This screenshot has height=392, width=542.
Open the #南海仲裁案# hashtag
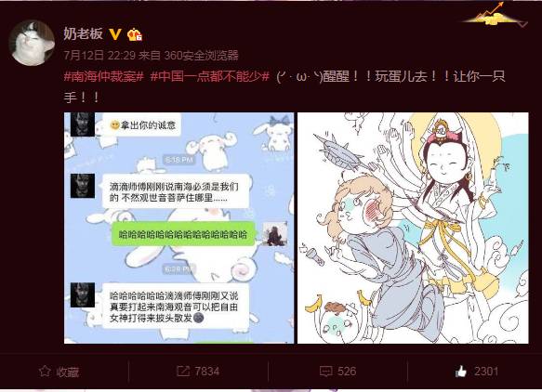(104, 76)
